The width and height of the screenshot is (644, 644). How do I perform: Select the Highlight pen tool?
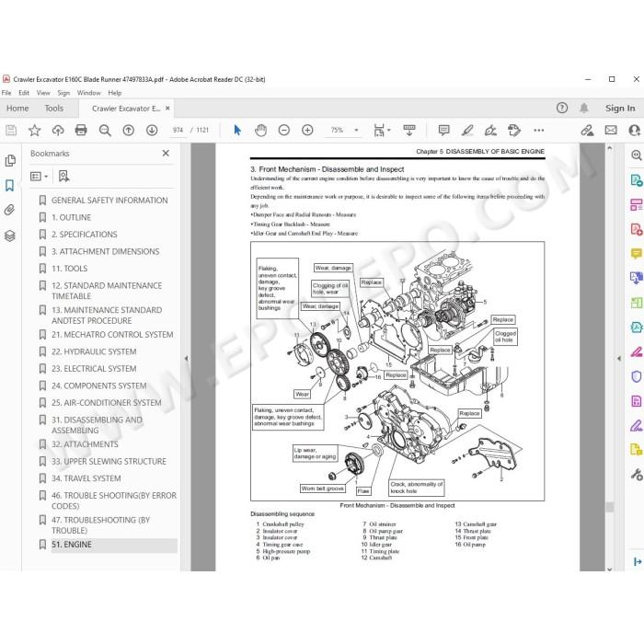tap(467, 131)
